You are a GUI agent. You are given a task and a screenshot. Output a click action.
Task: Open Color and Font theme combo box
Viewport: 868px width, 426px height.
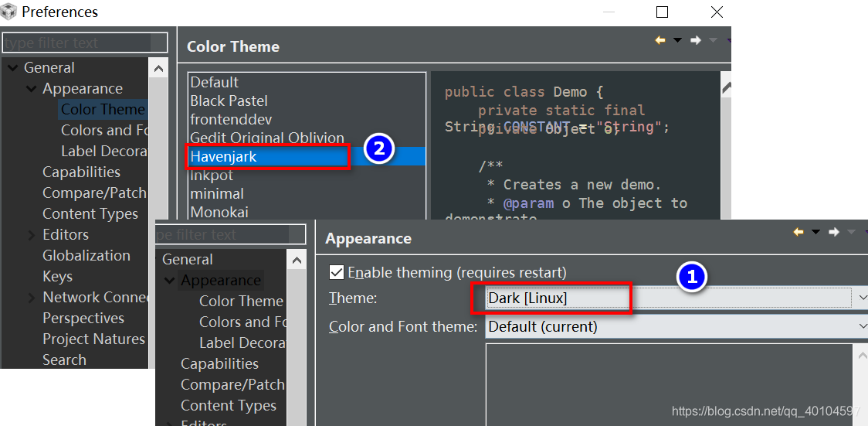(x=677, y=327)
